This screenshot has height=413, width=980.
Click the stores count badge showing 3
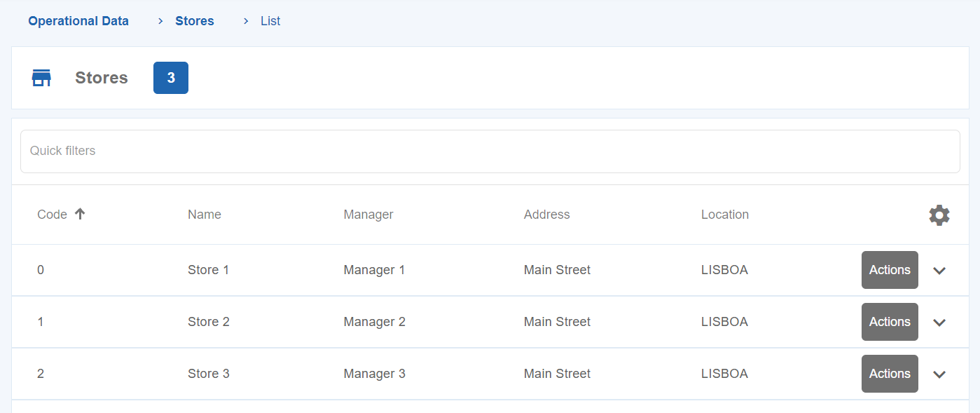171,78
